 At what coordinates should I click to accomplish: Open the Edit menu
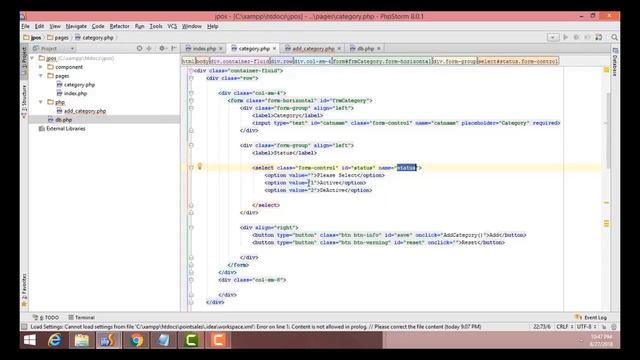pyautogui.click(x=39, y=26)
